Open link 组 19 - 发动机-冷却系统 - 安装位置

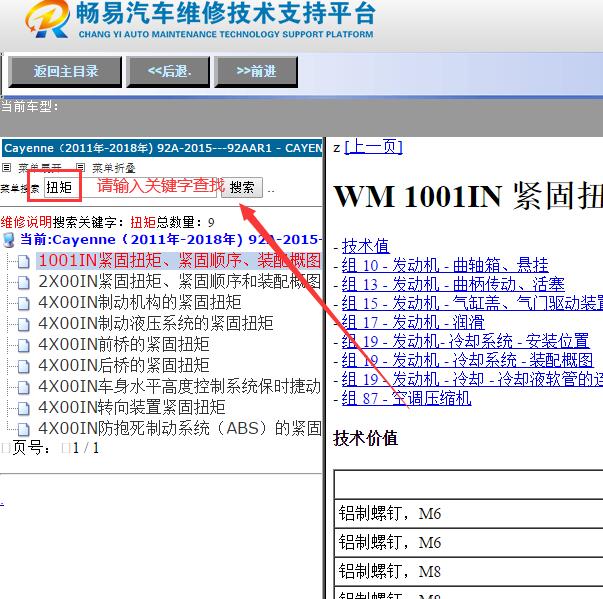[x=465, y=341]
